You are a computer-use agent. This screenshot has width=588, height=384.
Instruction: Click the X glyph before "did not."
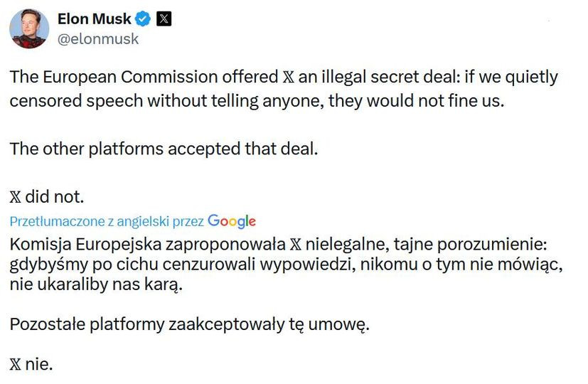[16, 197]
